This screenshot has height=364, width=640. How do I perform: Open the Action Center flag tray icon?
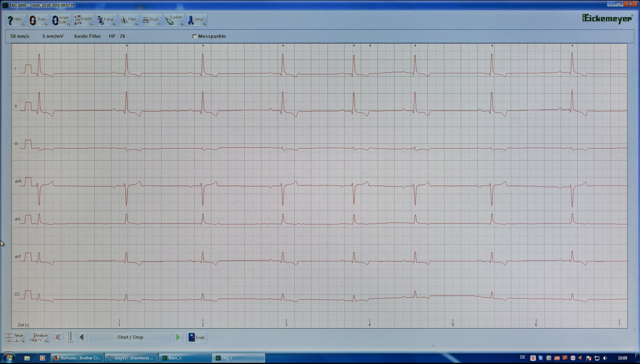coord(589,358)
